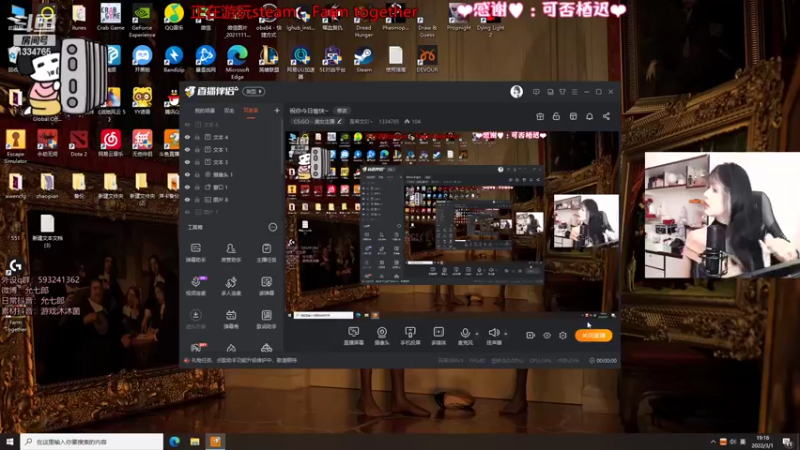This screenshot has width=800, height=450.
Task: Open hamburger menu in live companion title bar
Action: coord(574,92)
